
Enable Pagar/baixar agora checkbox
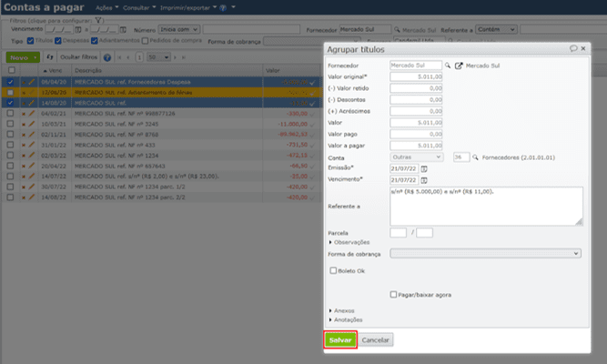coord(393,294)
